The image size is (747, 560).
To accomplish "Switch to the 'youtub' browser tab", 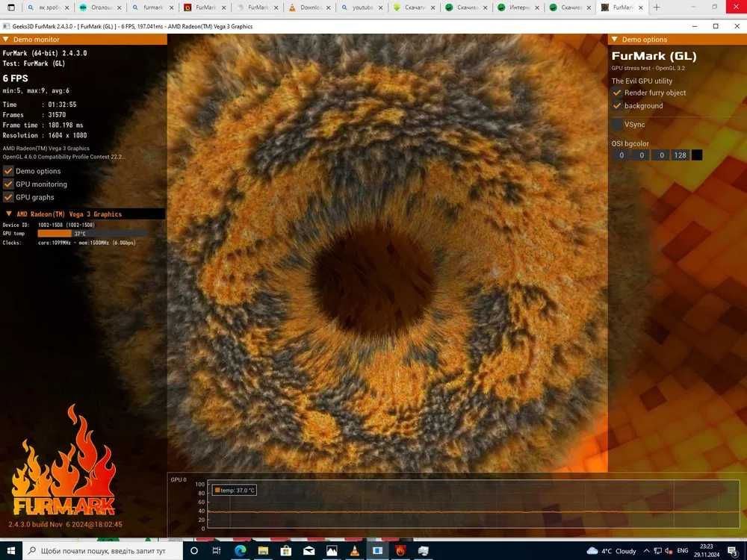I will pyautogui.click(x=361, y=7).
